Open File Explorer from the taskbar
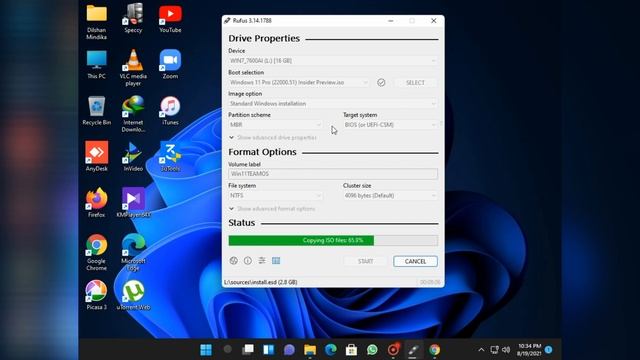 pos(310,350)
